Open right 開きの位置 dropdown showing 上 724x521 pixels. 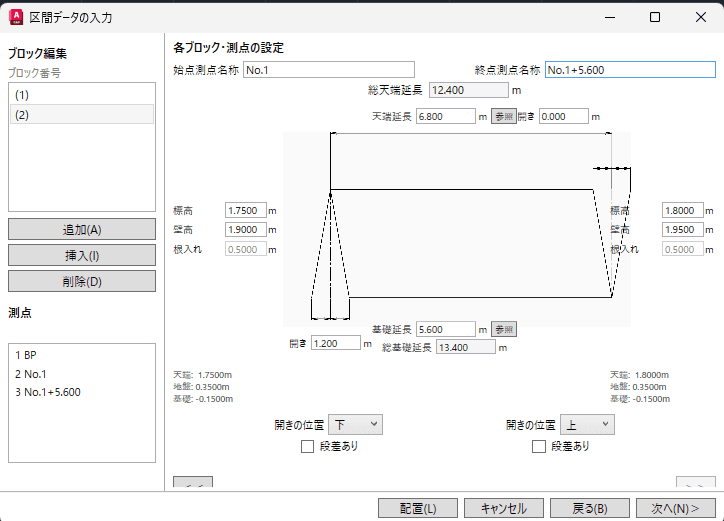[x=587, y=424]
